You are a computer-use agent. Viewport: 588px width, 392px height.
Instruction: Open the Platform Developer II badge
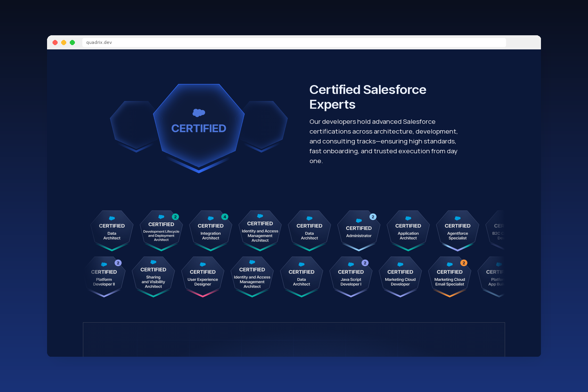104,277
